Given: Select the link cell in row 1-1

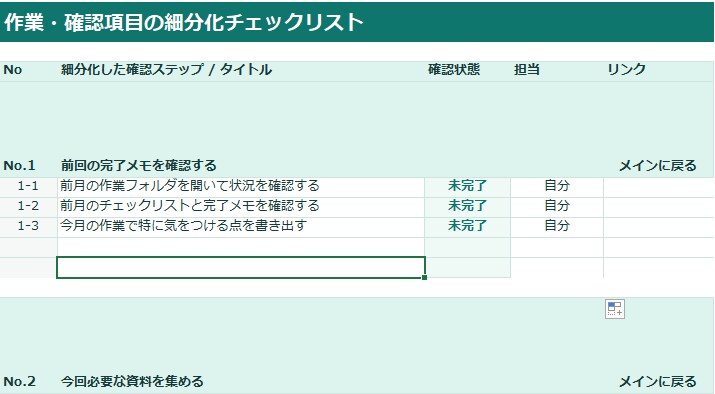Looking at the screenshot, I should (x=659, y=186).
